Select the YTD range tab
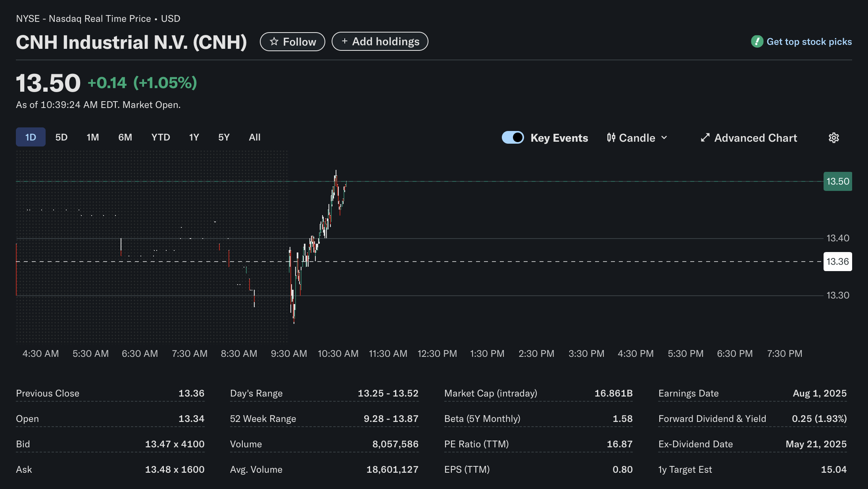 pos(161,137)
